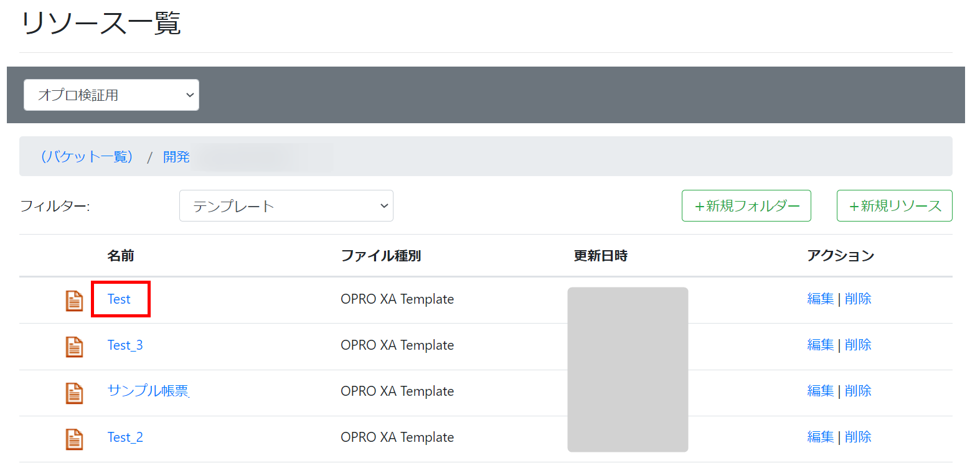Click 編集 for the Test row
980x463 pixels.
(820, 299)
